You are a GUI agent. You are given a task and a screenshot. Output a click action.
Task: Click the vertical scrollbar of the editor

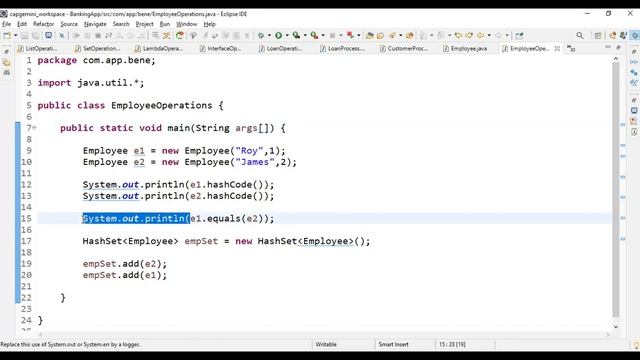(616, 190)
